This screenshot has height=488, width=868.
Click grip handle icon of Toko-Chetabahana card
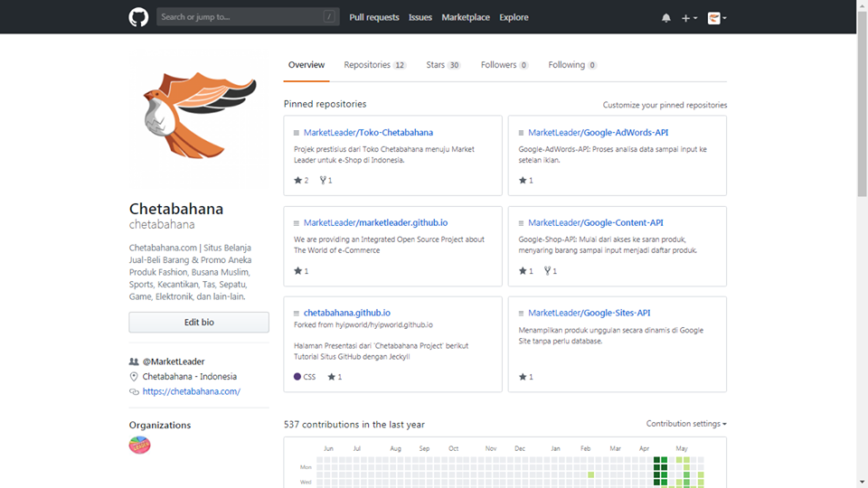(x=297, y=133)
